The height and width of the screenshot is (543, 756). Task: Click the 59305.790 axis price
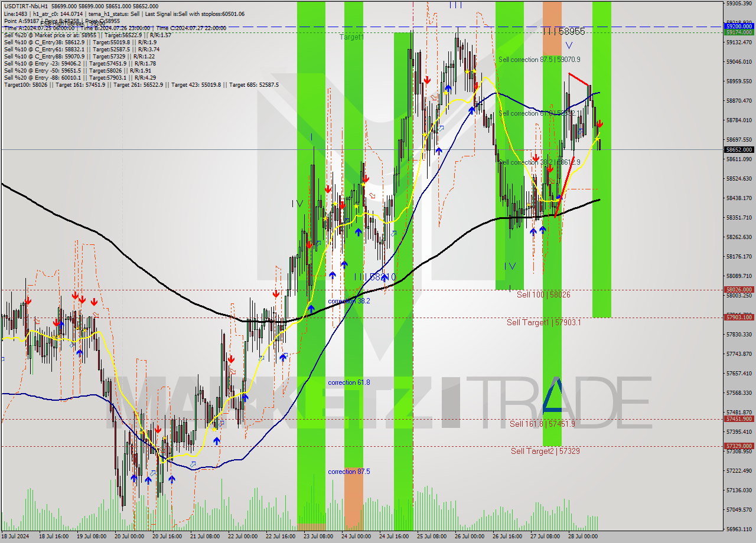pos(739,3)
